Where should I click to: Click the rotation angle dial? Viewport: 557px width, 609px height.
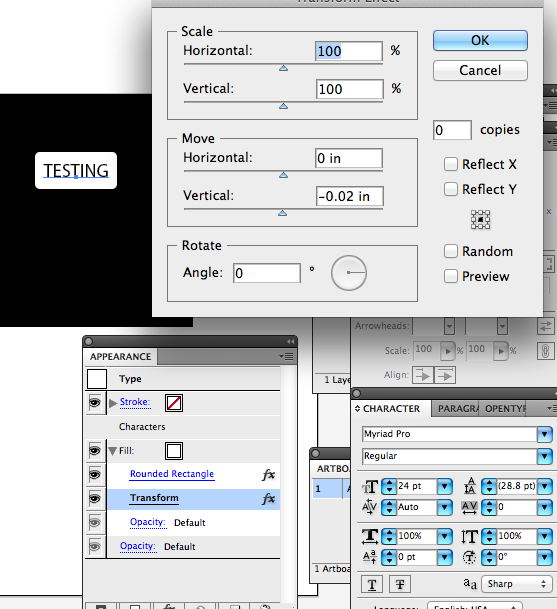click(349, 273)
